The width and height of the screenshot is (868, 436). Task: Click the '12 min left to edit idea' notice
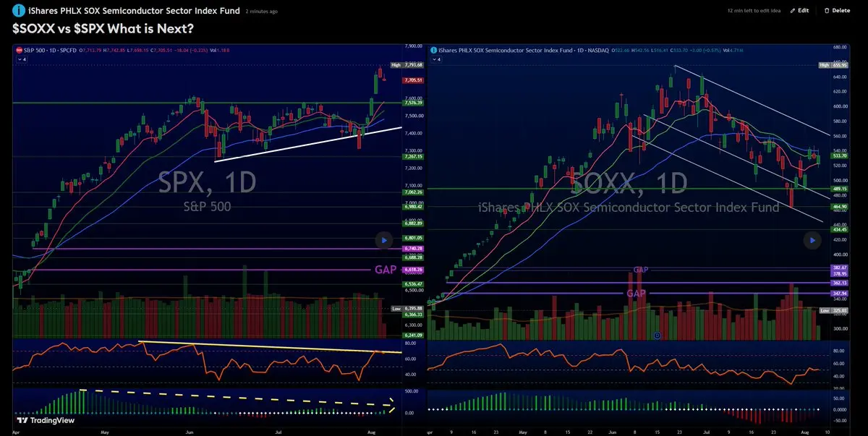tap(755, 11)
